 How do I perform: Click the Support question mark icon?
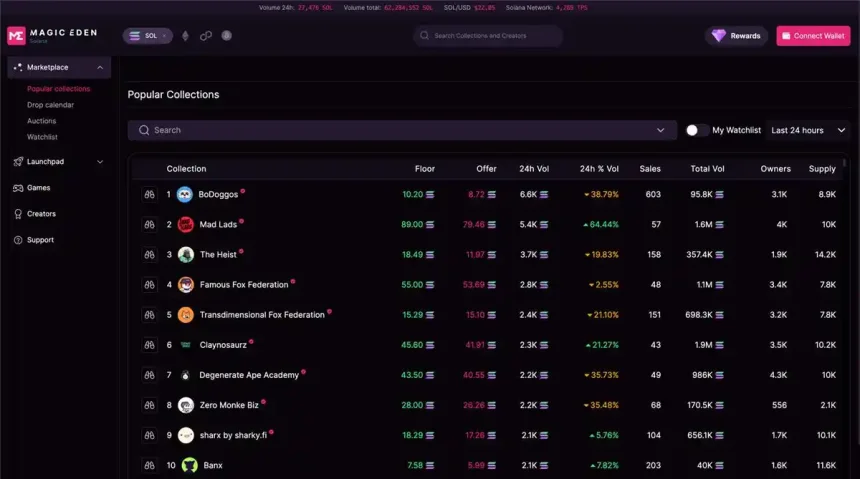18,240
